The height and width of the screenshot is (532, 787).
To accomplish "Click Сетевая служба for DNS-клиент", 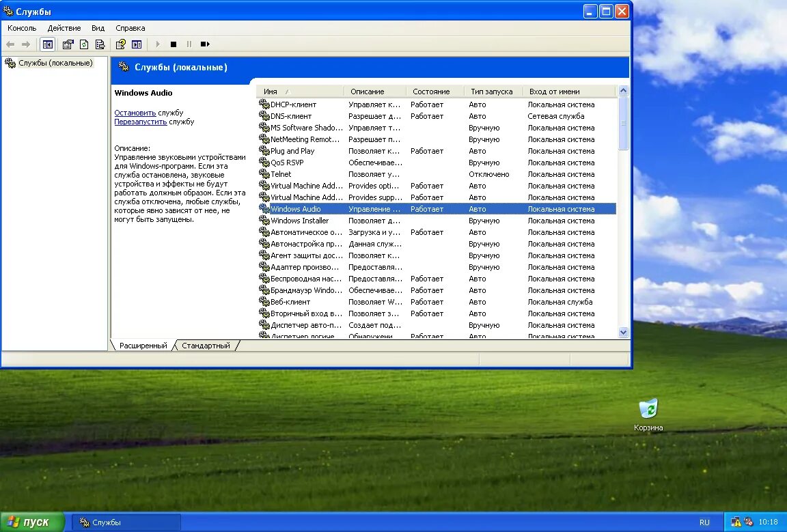I will [x=556, y=116].
